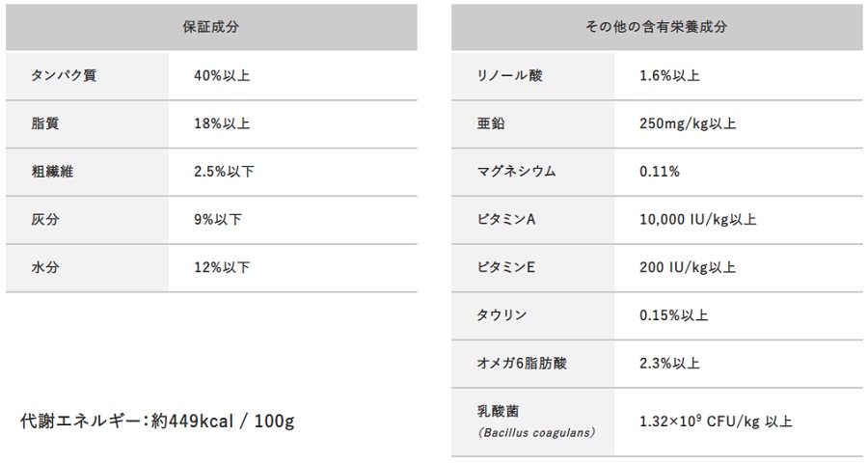Select the マグネシウム row label
868x463 pixels.
[x=517, y=172]
